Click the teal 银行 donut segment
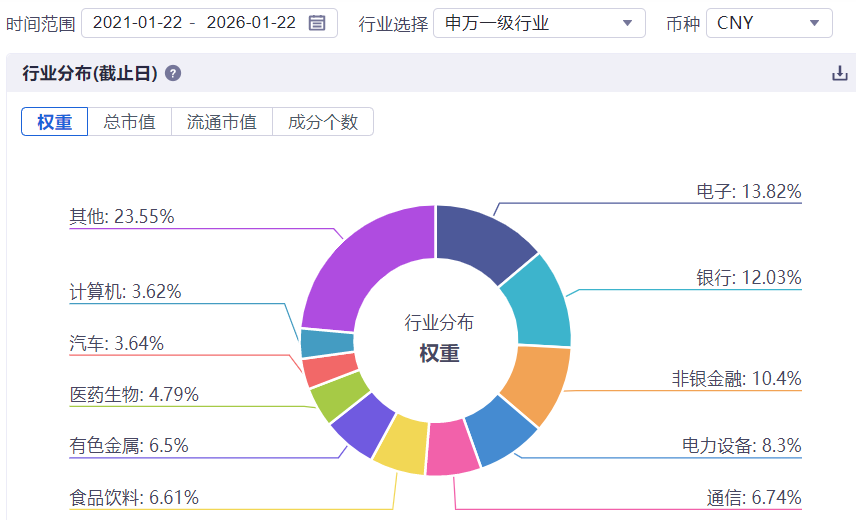The width and height of the screenshot is (856, 520). pos(540,306)
